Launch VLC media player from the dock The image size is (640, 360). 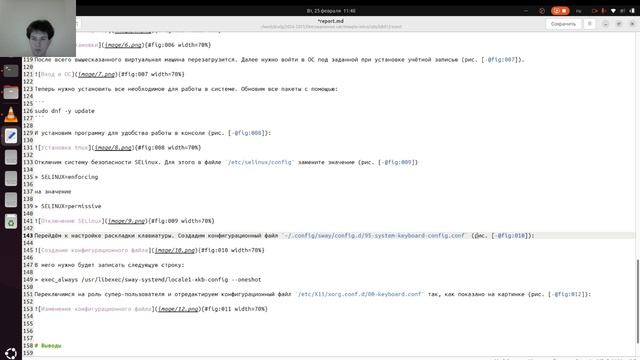[11, 114]
